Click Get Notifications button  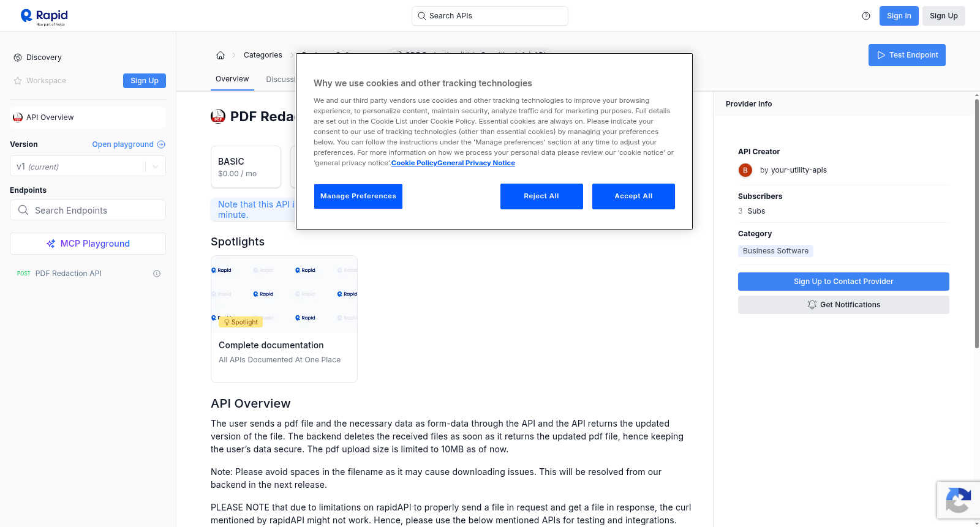pyautogui.click(x=843, y=305)
